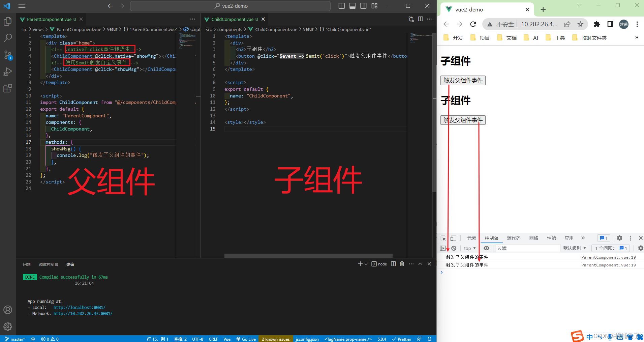The width and height of the screenshot is (644, 342).
Task: Clear the console with the clear icon
Action: [454, 248]
